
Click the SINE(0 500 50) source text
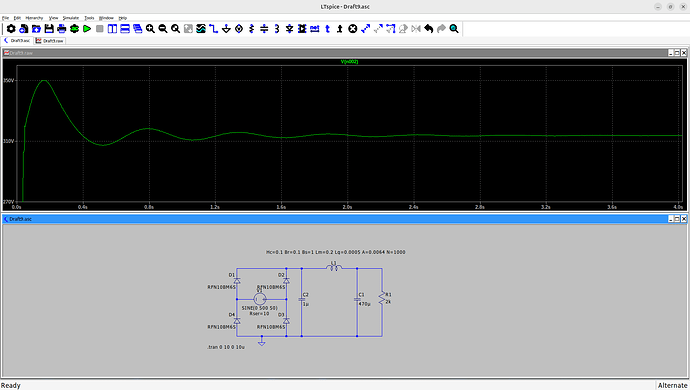click(259, 308)
